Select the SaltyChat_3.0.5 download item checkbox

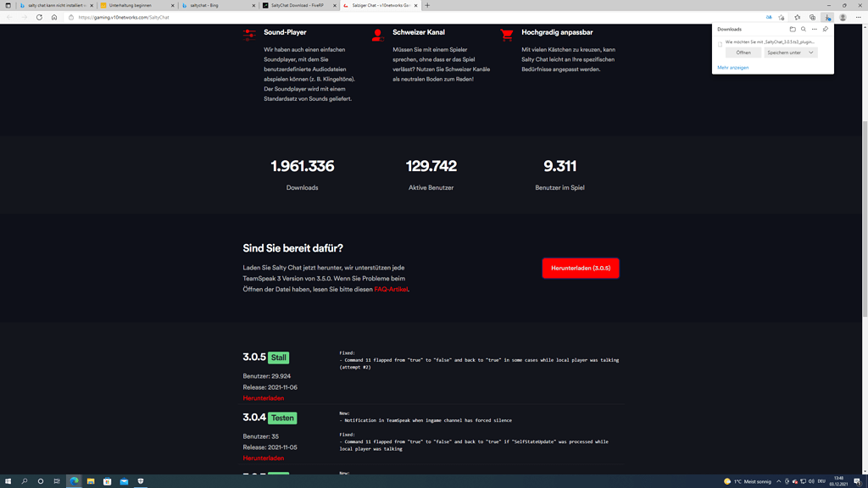(720, 44)
